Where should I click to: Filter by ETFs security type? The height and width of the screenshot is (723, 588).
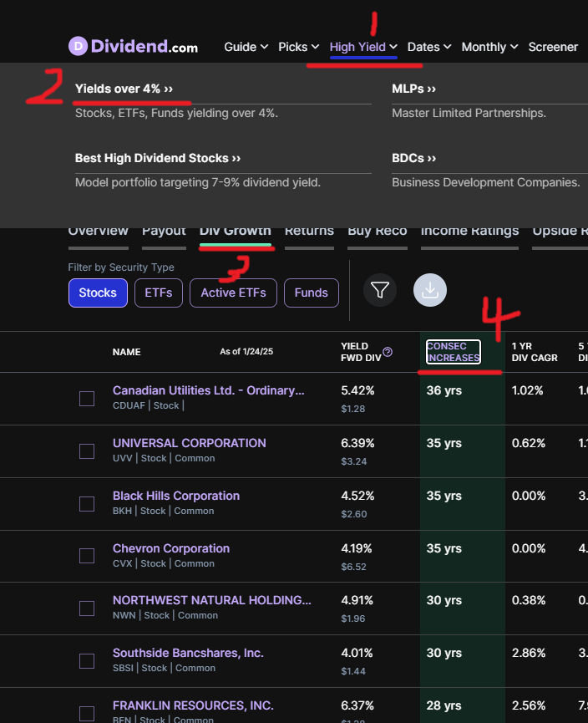tap(159, 293)
